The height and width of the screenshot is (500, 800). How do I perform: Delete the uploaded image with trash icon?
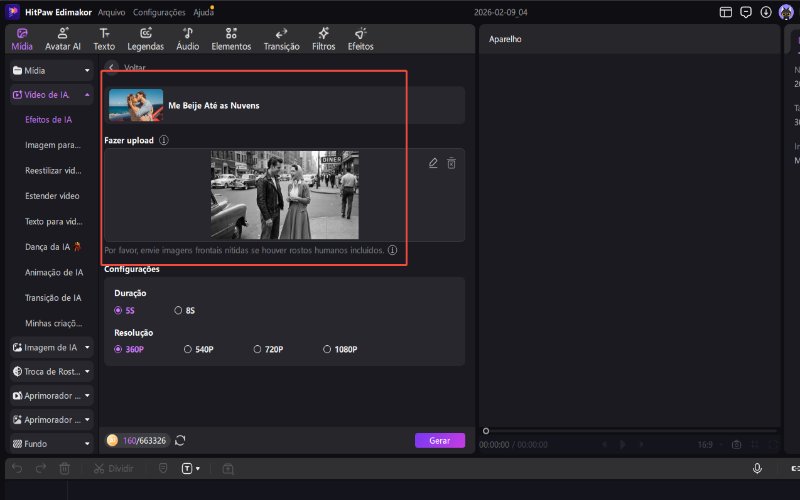point(451,163)
